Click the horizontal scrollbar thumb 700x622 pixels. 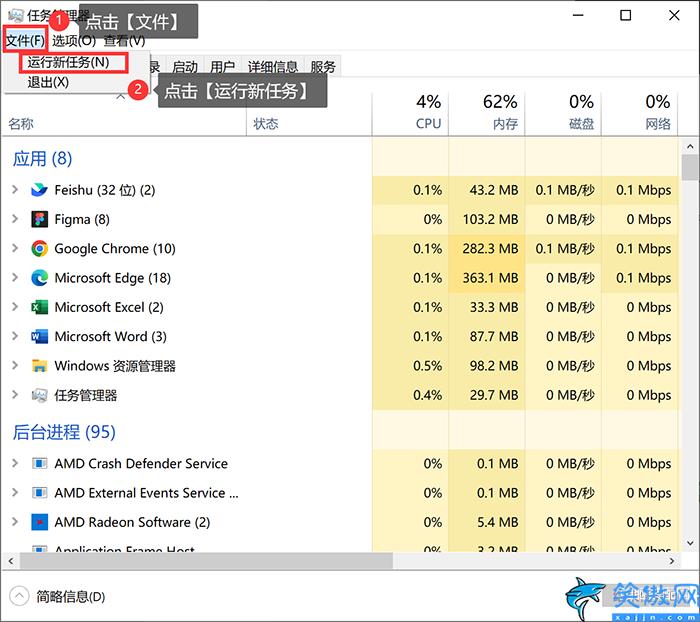tap(206, 561)
